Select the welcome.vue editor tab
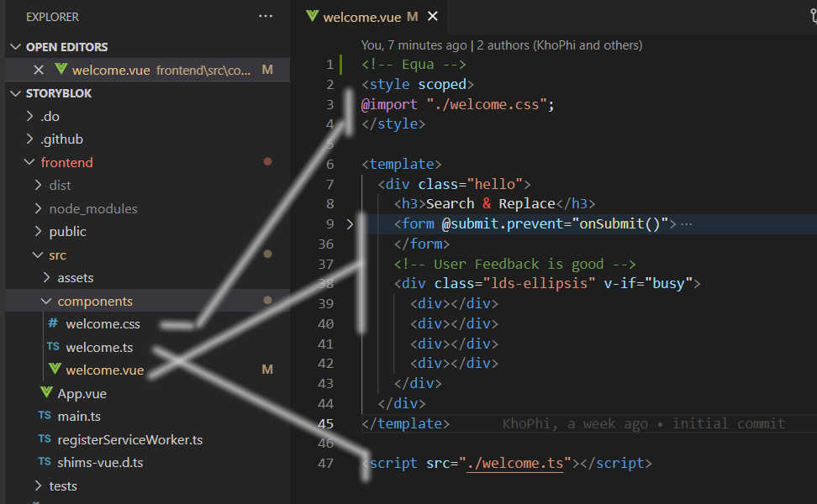 [x=361, y=16]
